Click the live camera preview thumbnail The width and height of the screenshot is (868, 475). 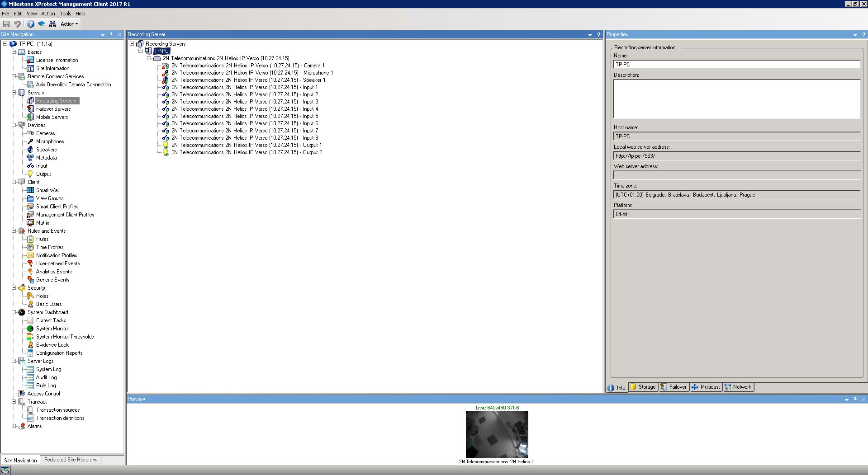[x=497, y=434]
